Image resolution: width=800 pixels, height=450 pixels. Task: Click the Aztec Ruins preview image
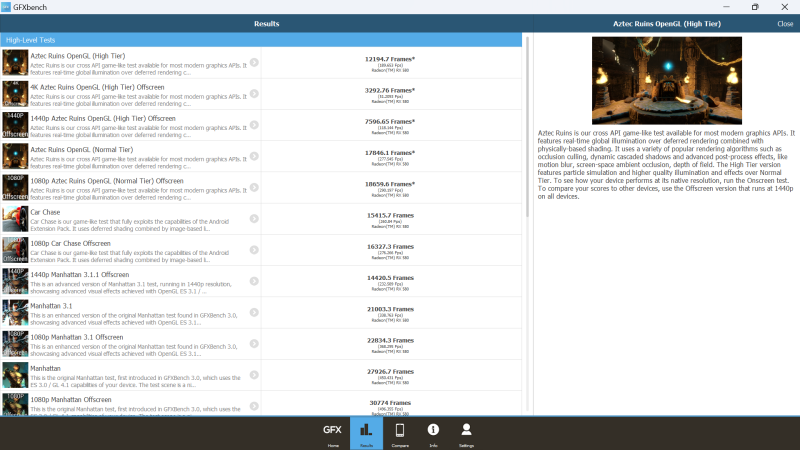(667, 80)
